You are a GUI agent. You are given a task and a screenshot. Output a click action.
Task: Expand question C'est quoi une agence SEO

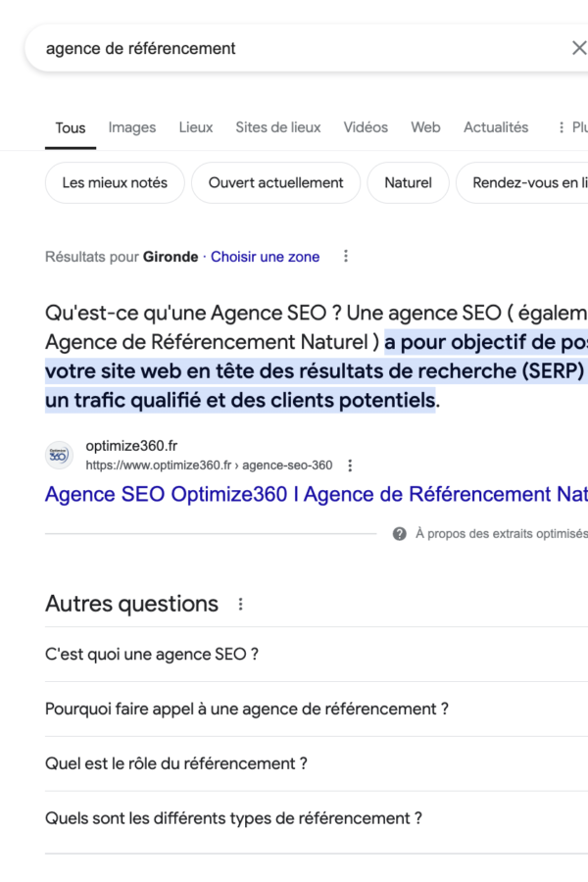(x=152, y=654)
